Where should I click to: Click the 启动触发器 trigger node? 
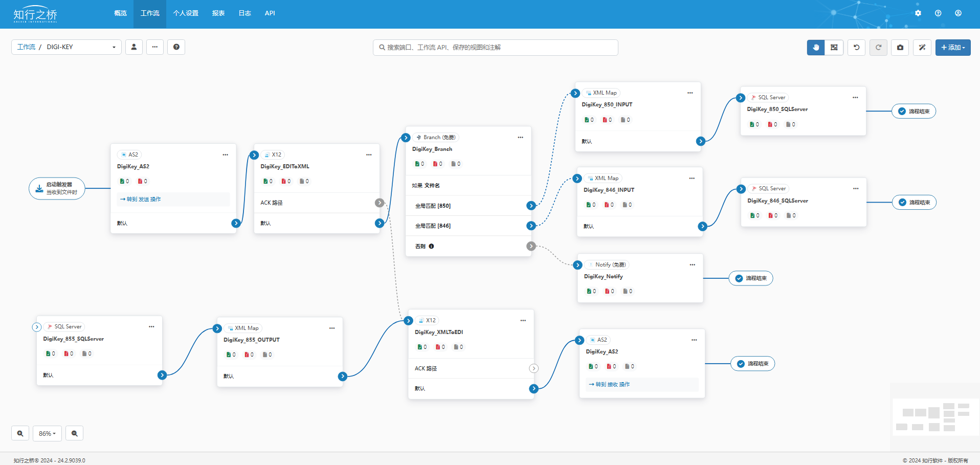click(57, 188)
